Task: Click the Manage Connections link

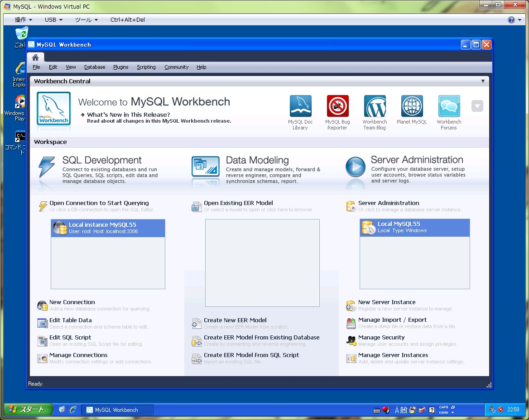Action: pyautogui.click(x=78, y=355)
